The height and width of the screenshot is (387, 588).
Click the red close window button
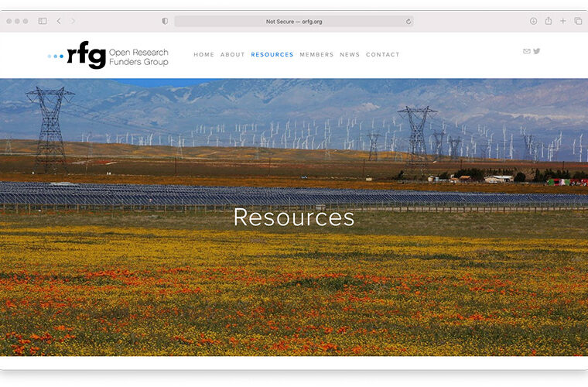click(x=9, y=21)
